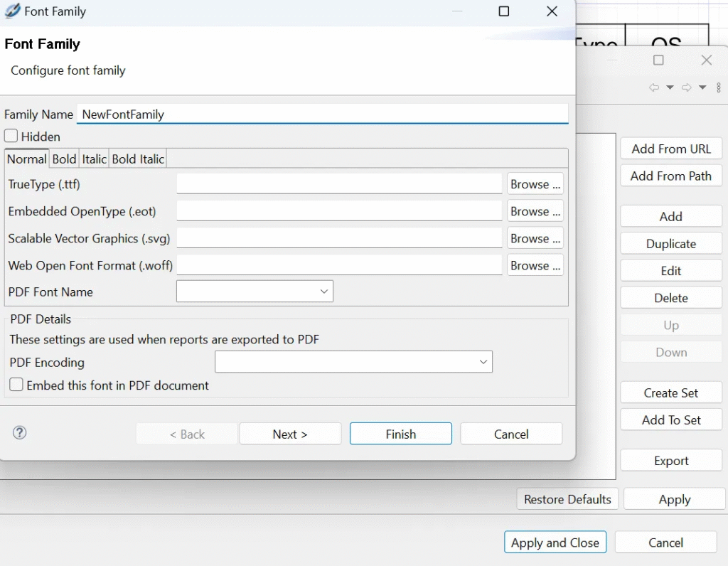Click the Next > button
Viewport: 728px width, 566px height.
(x=290, y=434)
